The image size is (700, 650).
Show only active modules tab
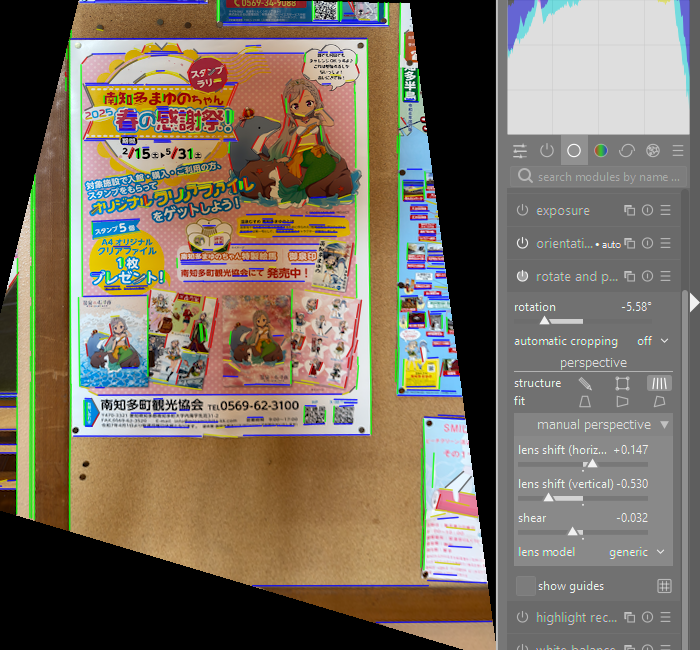546,151
